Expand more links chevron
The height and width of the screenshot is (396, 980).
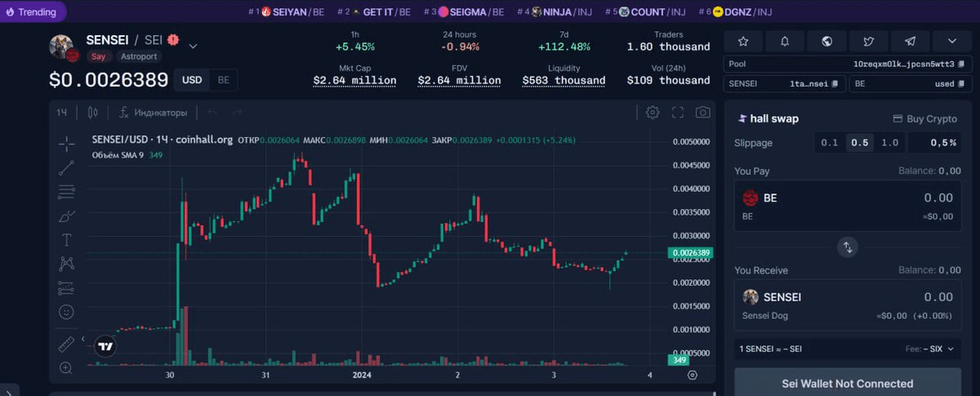point(952,41)
